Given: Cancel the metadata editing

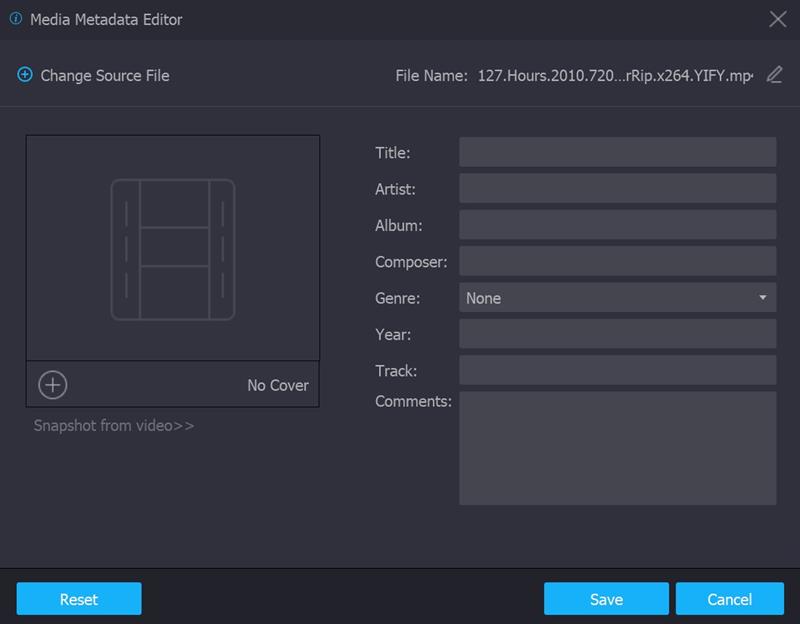Looking at the screenshot, I should pos(729,599).
